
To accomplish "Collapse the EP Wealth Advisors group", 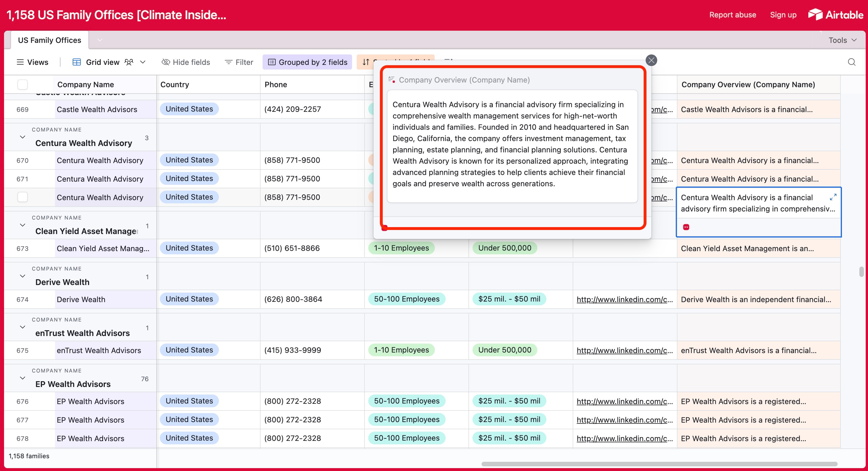I will [22, 378].
